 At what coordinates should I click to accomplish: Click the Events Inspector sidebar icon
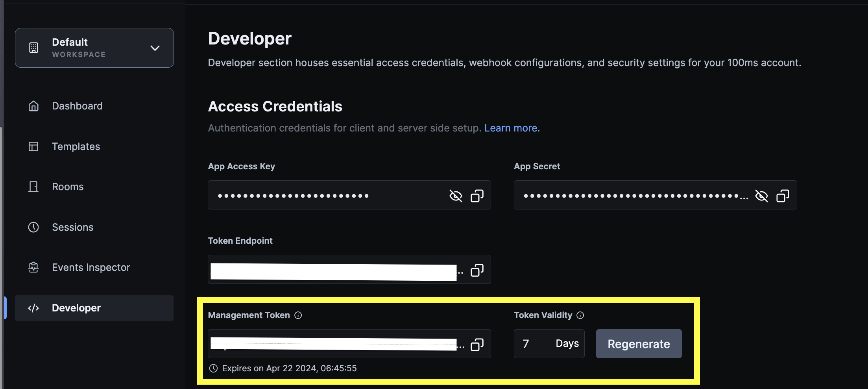[33, 268]
